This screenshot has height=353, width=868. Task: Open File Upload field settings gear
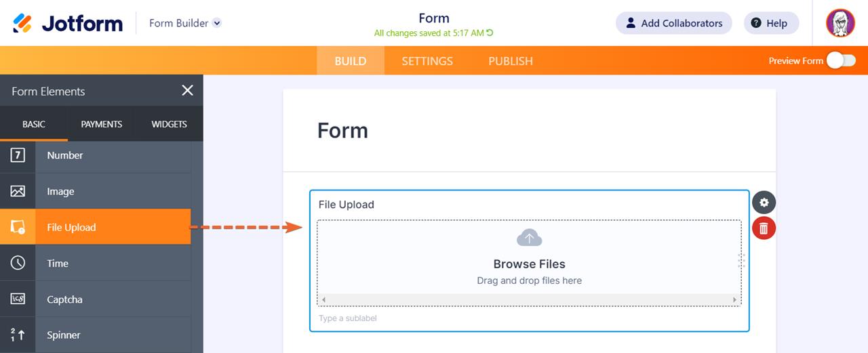point(764,202)
